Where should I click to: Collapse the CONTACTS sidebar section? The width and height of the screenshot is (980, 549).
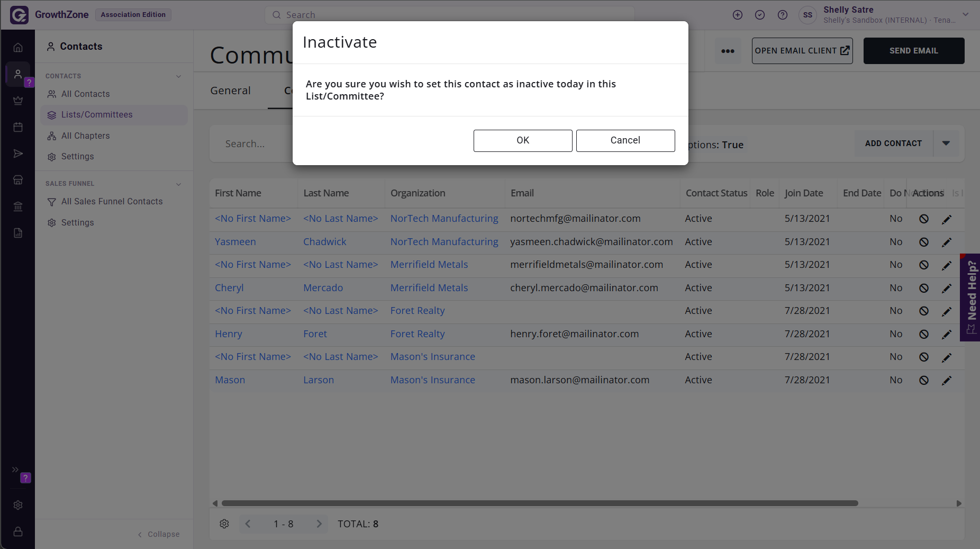[x=178, y=76]
